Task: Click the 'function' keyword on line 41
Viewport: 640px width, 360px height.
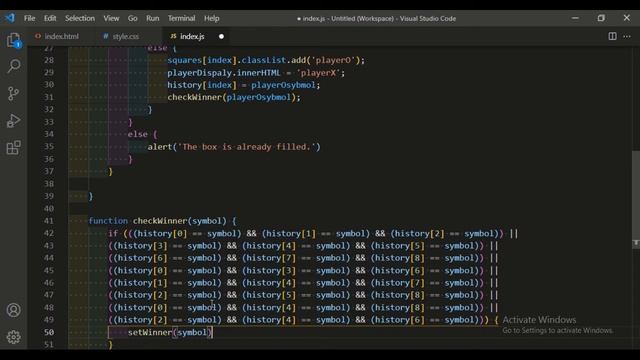Action: 108,221
